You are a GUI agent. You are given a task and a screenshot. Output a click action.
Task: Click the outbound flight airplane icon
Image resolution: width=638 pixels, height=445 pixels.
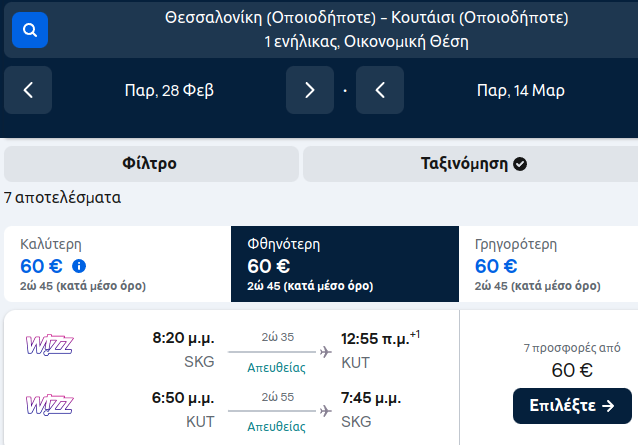(x=326, y=352)
